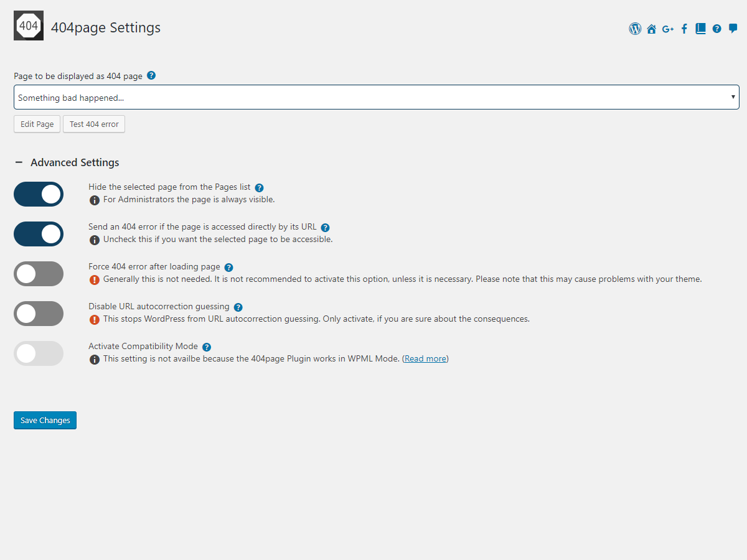
Task: Save Changes to the settings
Action: (x=45, y=421)
